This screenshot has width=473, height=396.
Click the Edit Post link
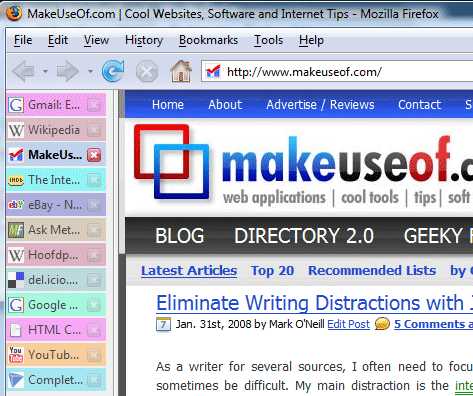coord(349,324)
